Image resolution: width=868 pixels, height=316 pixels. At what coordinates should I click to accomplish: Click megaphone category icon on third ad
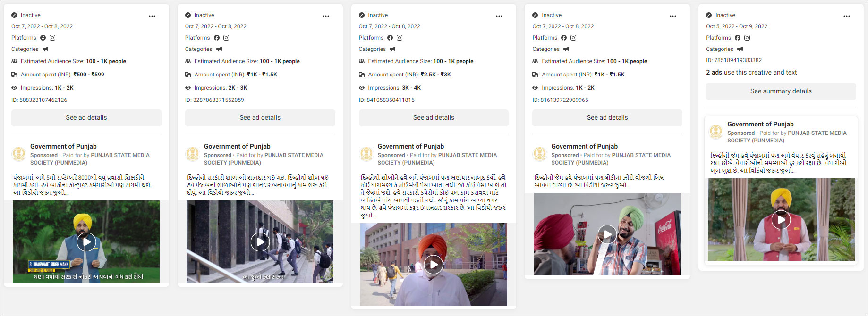point(392,49)
